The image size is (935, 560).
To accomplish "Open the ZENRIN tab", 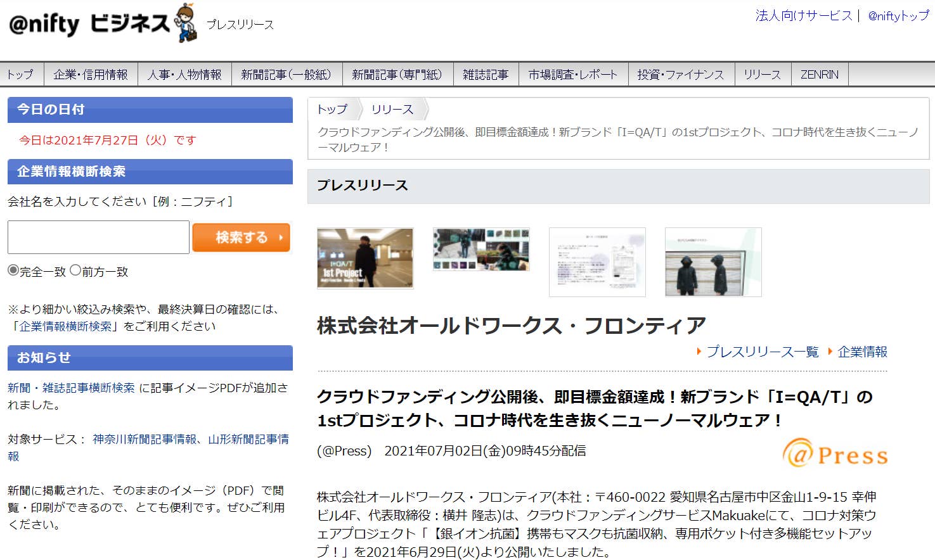I will click(x=820, y=75).
